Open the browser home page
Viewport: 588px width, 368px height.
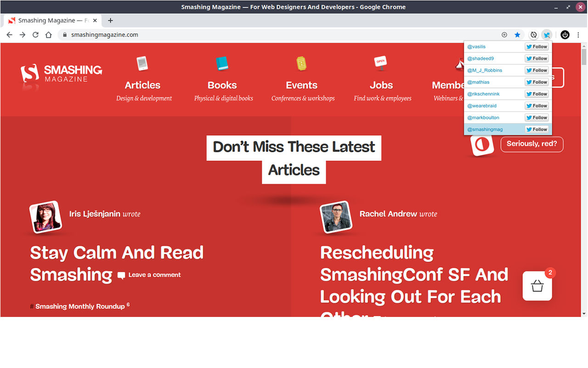(x=49, y=34)
